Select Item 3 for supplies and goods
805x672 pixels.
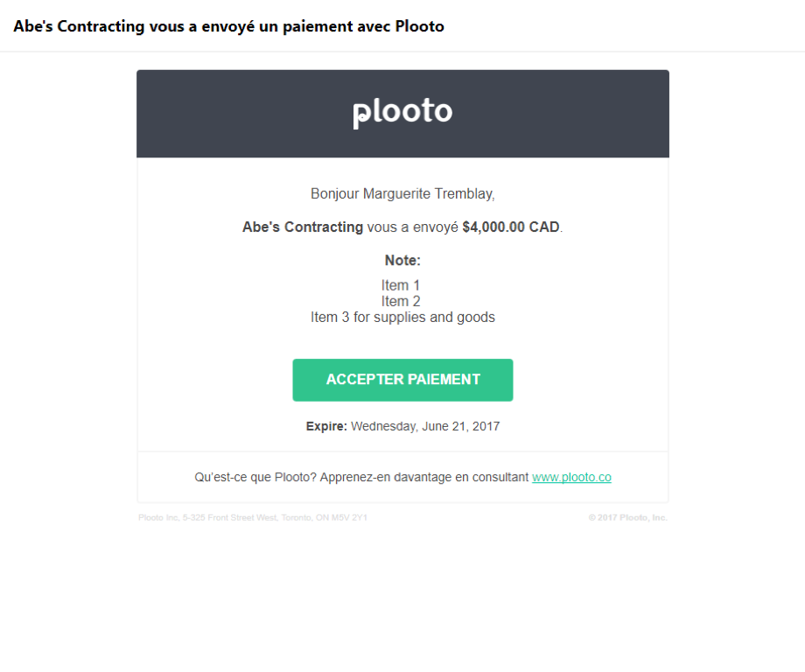click(x=402, y=317)
